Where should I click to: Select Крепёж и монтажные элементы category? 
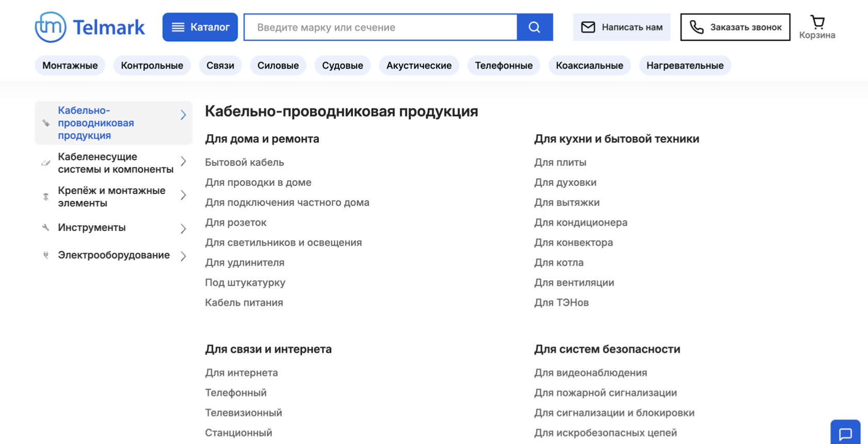111,197
